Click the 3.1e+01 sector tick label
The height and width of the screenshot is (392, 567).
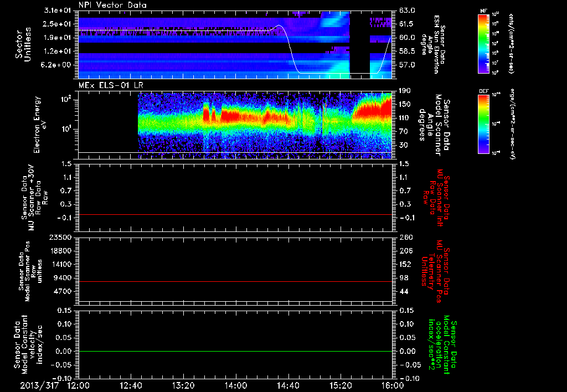point(58,11)
